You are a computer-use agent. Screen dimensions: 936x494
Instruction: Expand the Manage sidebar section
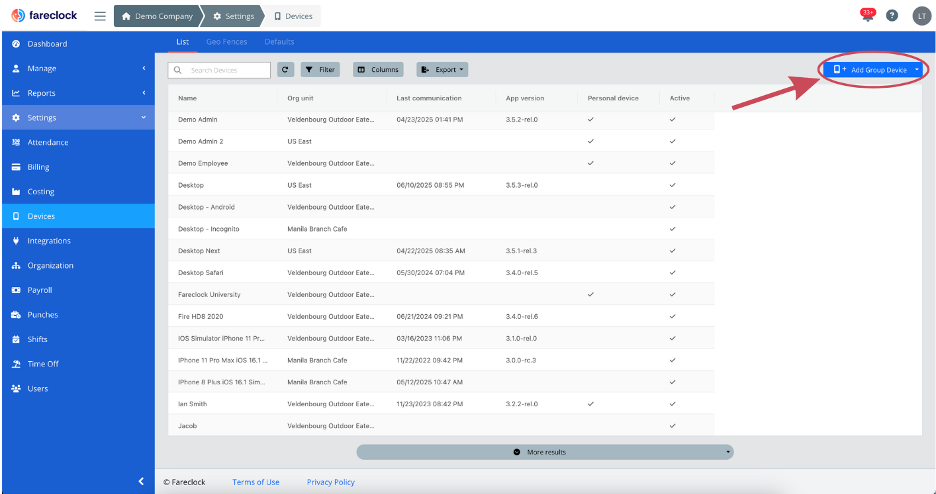coord(78,69)
